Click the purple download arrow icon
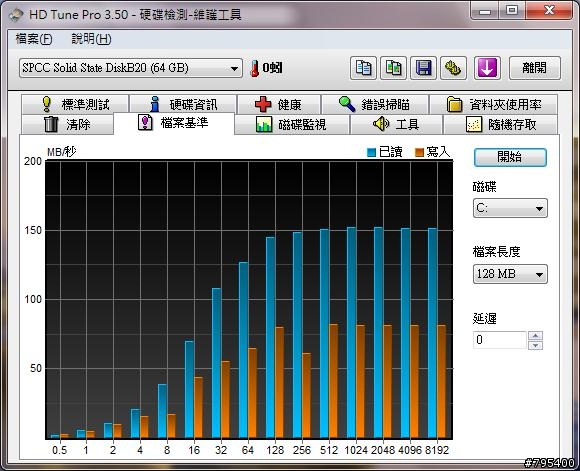The width and height of the screenshot is (580, 471). pos(487,68)
